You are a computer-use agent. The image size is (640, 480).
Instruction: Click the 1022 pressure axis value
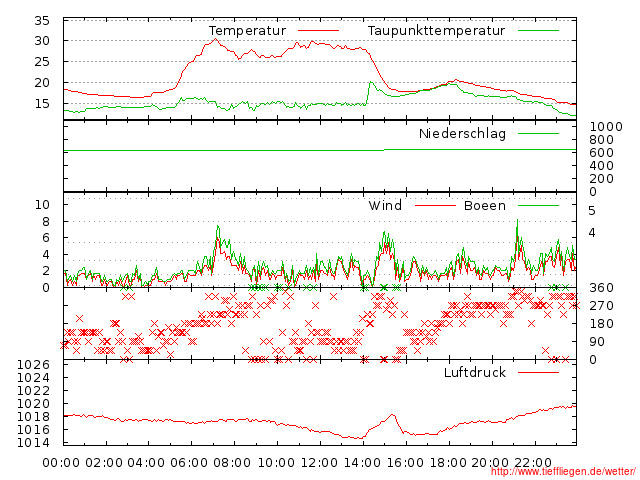pyautogui.click(x=33, y=391)
